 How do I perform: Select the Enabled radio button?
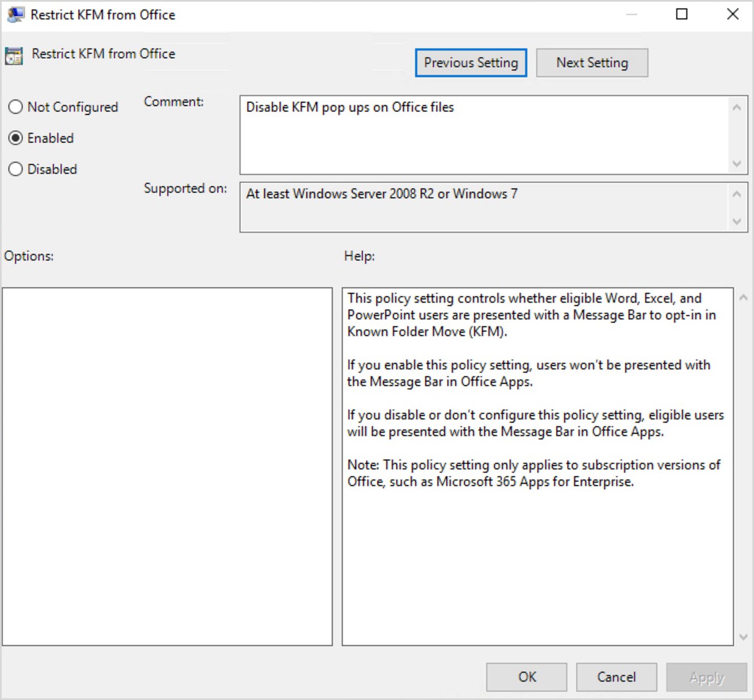click(16, 138)
